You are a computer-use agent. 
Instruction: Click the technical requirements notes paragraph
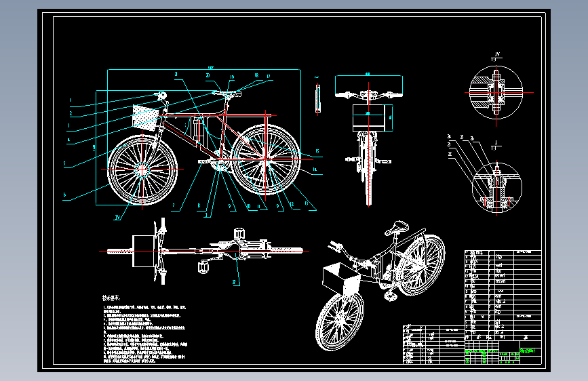point(145,334)
